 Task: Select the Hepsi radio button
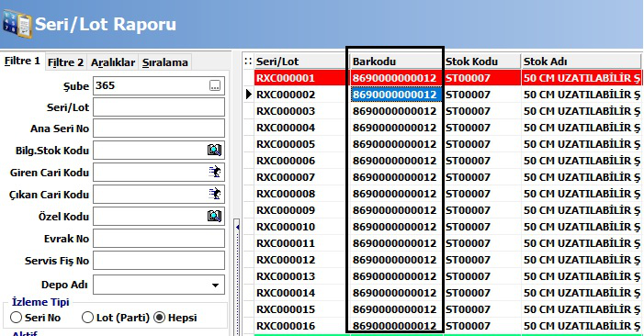pyautogui.click(x=159, y=317)
